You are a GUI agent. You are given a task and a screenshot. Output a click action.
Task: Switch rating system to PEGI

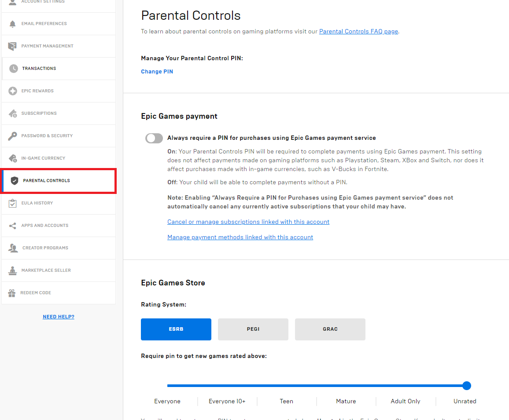253,329
